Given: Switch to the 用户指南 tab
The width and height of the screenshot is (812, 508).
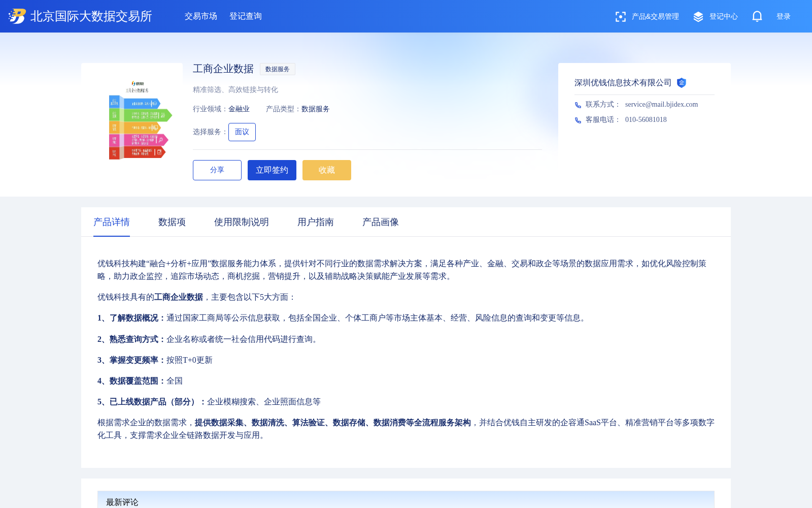Looking at the screenshot, I should (x=316, y=222).
